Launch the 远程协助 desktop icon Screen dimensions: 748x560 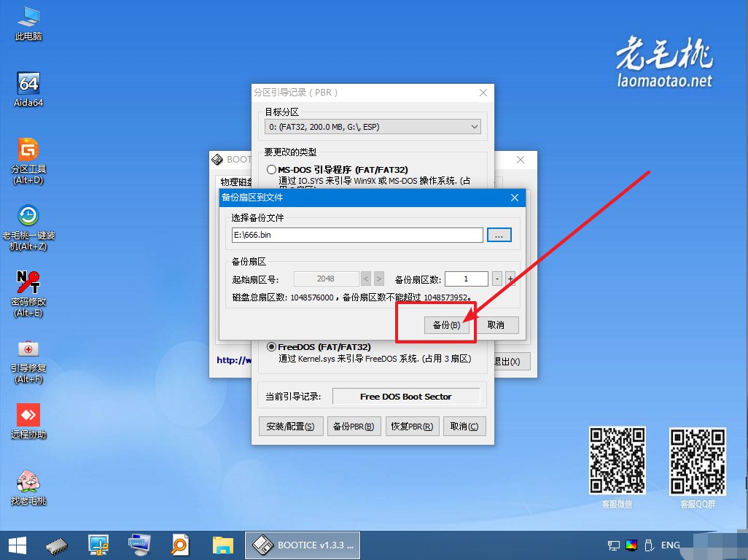28,421
